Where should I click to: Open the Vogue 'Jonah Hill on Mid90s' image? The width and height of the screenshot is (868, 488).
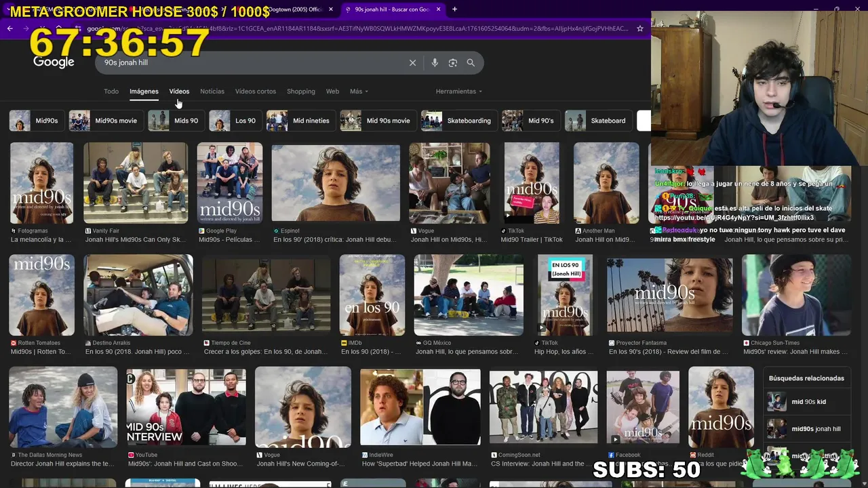pos(449,183)
